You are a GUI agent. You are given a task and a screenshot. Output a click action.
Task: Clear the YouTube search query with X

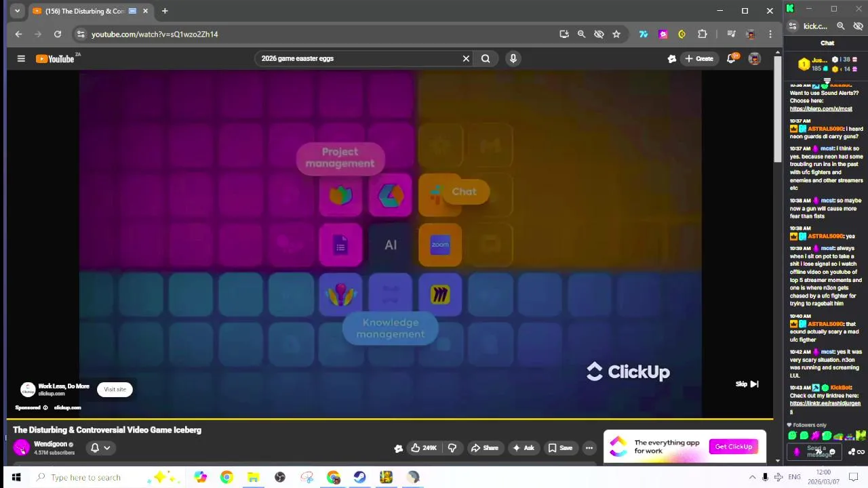(466, 59)
